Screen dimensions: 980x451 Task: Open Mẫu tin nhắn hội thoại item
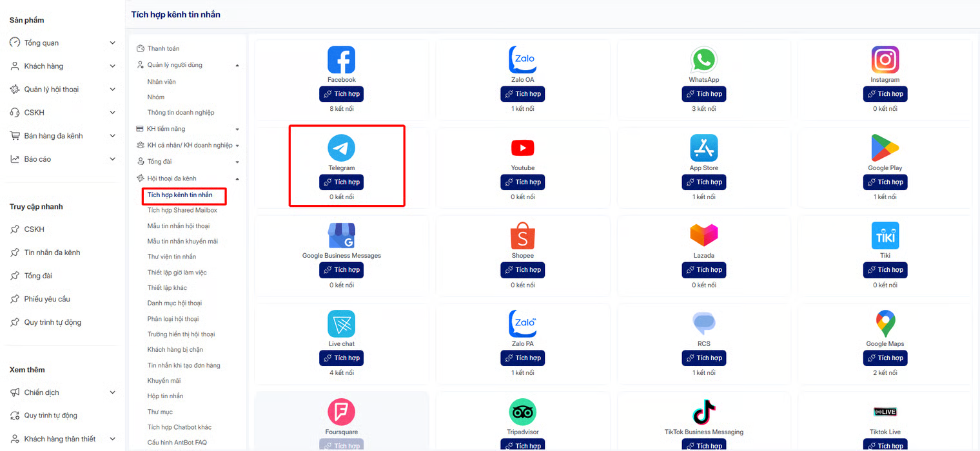point(179,226)
